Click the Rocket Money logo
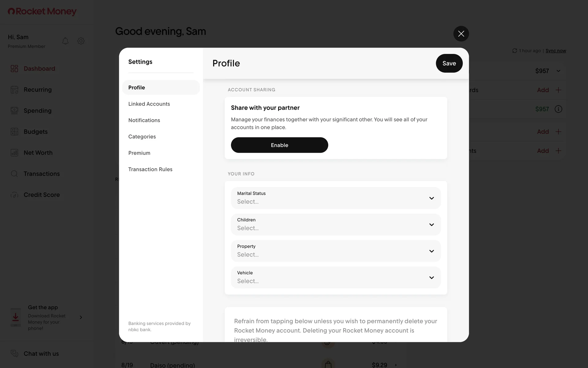 pos(42,11)
